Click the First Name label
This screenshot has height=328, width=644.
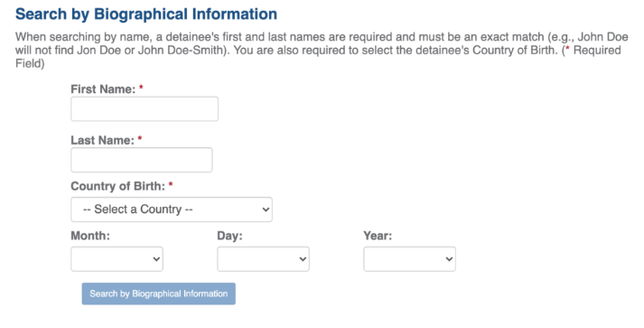point(103,89)
